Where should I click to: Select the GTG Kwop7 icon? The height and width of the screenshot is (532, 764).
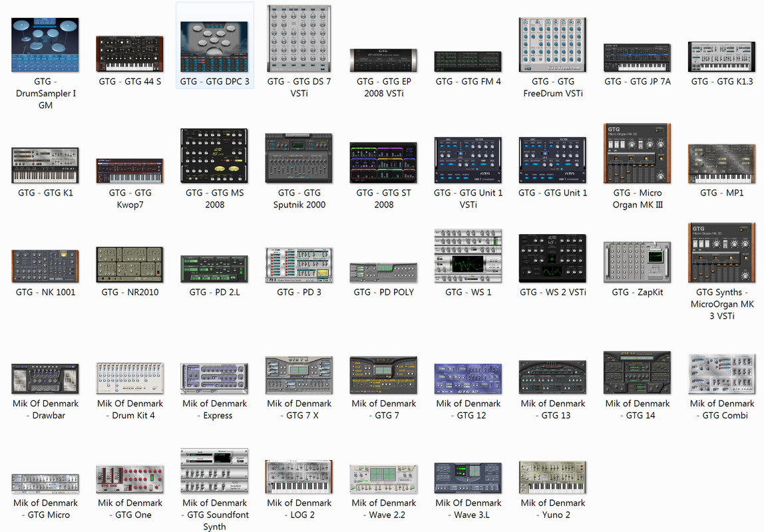point(130,171)
